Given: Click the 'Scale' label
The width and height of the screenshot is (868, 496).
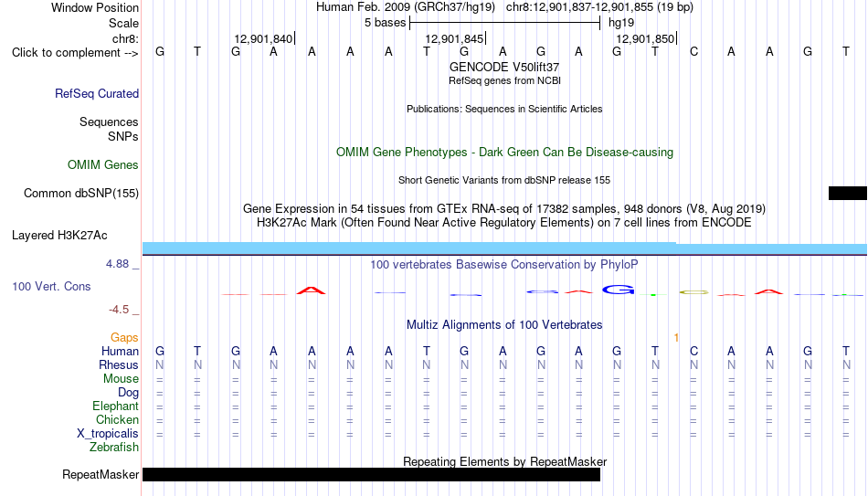Looking at the screenshot, I should click(124, 23).
